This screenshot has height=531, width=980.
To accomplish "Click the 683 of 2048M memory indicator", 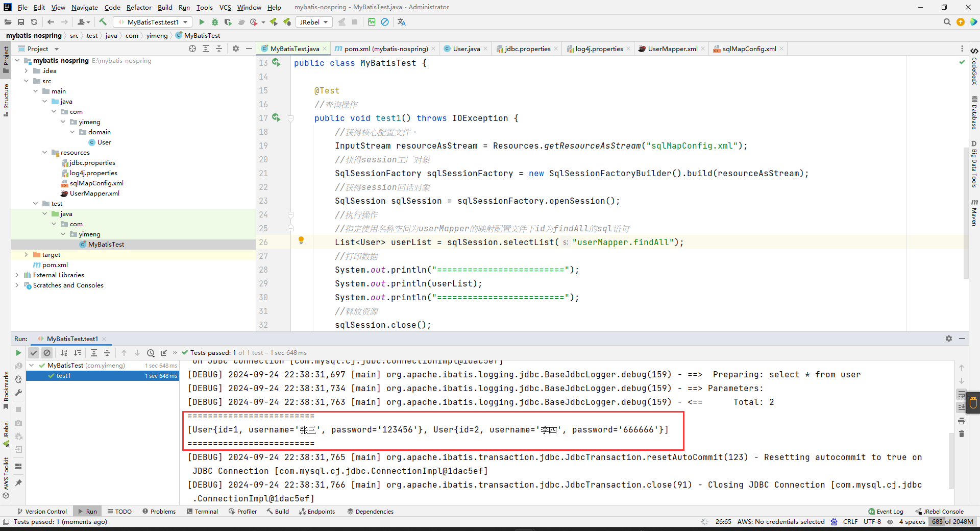I will (952, 521).
